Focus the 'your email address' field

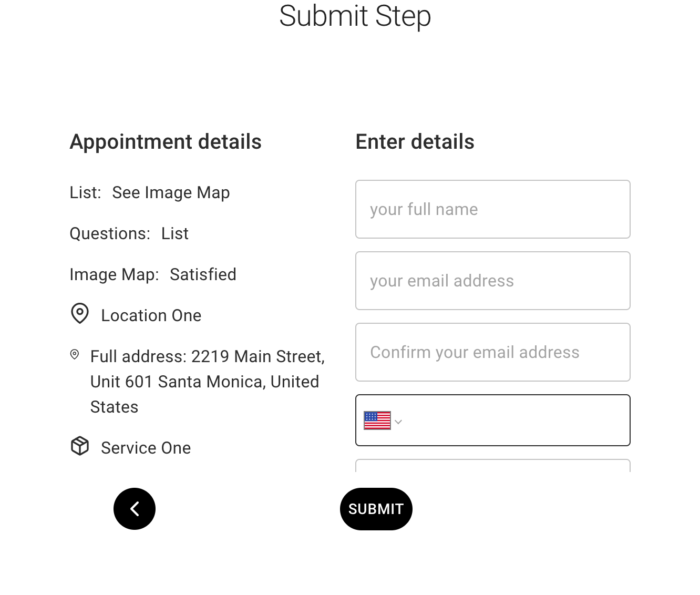[x=493, y=281]
